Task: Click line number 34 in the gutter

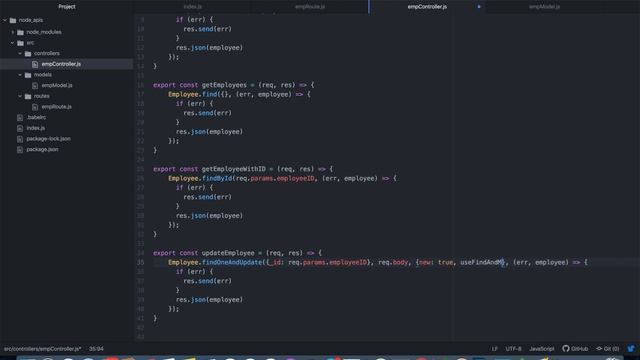Action: tap(140, 253)
